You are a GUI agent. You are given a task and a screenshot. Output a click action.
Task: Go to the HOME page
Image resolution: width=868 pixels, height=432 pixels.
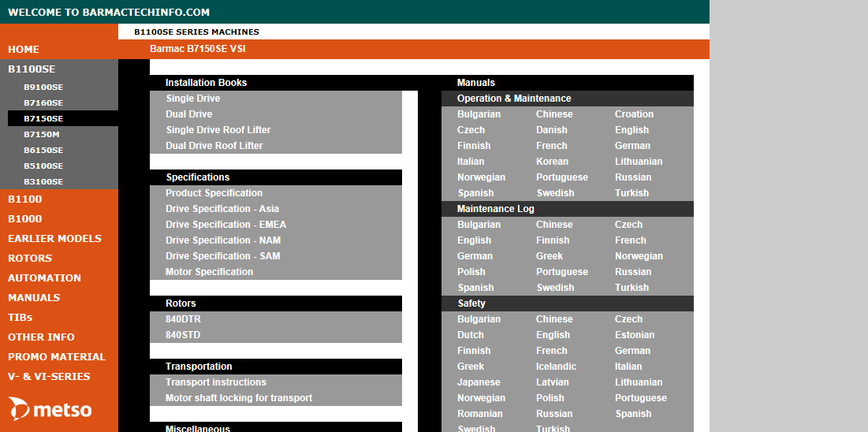23,50
